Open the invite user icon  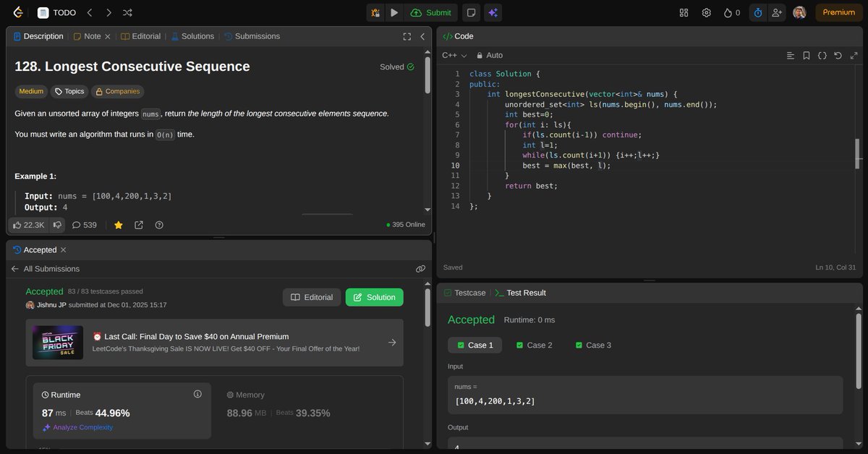[778, 12]
